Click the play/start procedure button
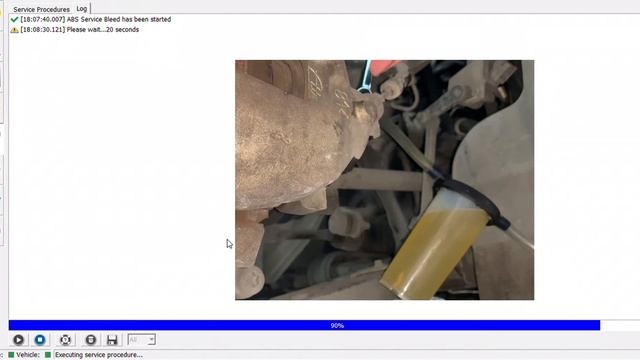Image resolution: width=640 pixels, height=360 pixels. (18, 340)
